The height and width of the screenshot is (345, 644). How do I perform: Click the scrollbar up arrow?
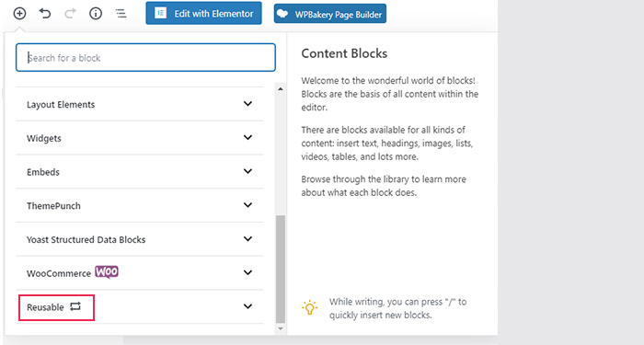(x=281, y=88)
